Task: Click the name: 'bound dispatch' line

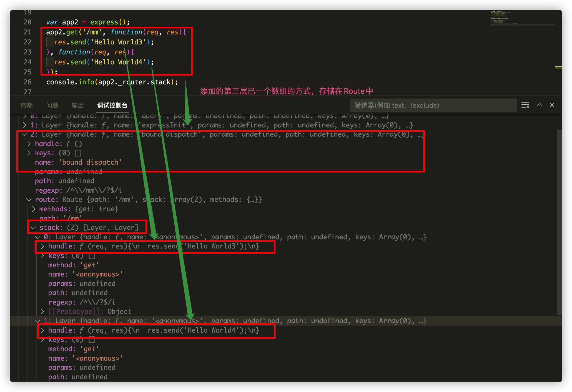Action: (78, 162)
